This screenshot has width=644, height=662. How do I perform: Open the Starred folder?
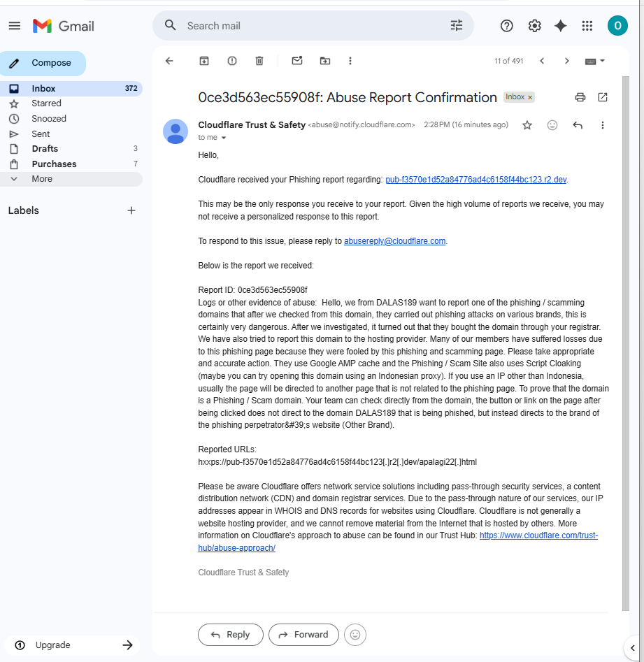pos(71,103)
